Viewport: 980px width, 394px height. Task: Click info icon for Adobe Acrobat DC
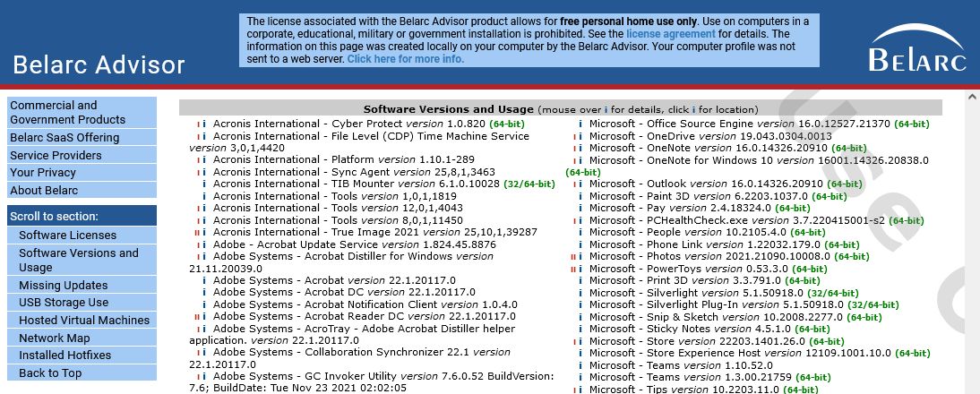[x=203, y=292]
